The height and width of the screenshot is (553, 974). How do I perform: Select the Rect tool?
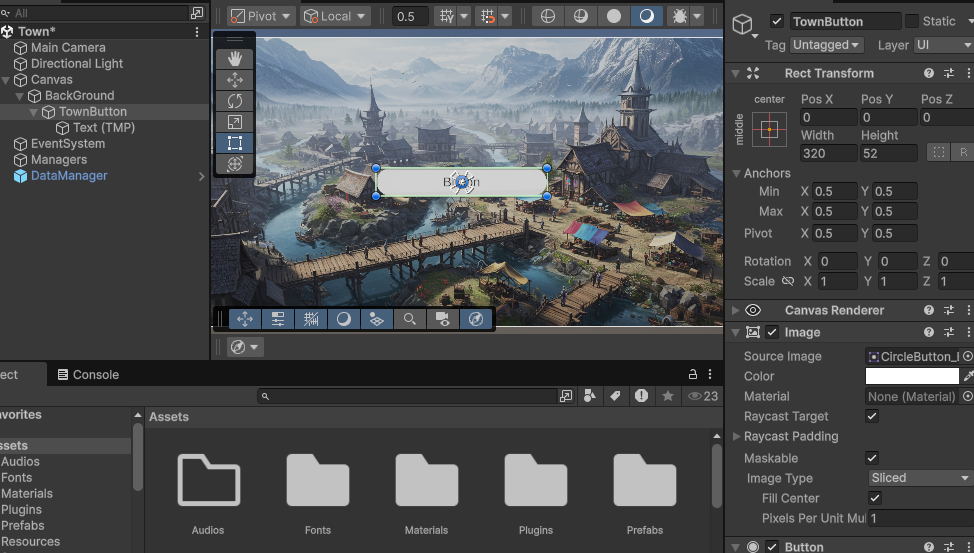coord(235,143)
